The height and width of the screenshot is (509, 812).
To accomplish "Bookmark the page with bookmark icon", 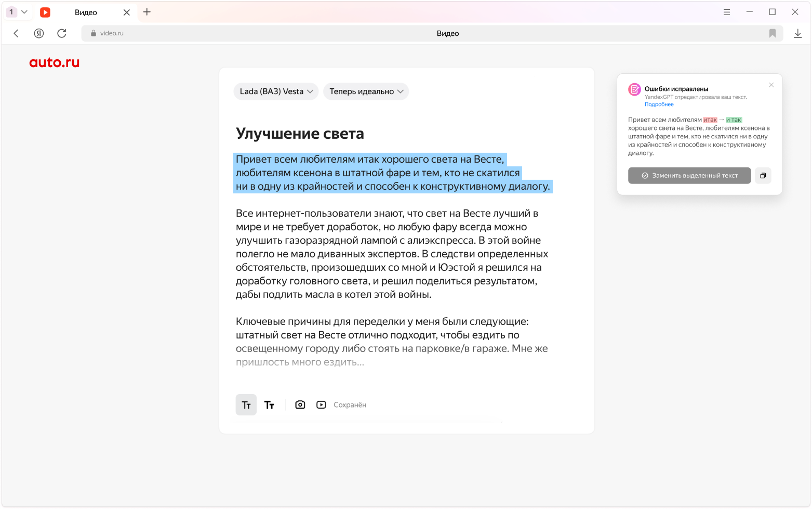I will [773, 33].
